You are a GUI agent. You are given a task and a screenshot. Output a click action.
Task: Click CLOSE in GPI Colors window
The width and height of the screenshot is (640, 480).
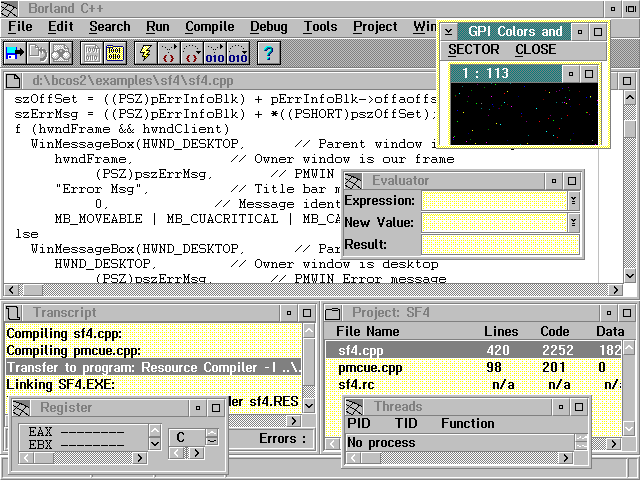[535, 50]
